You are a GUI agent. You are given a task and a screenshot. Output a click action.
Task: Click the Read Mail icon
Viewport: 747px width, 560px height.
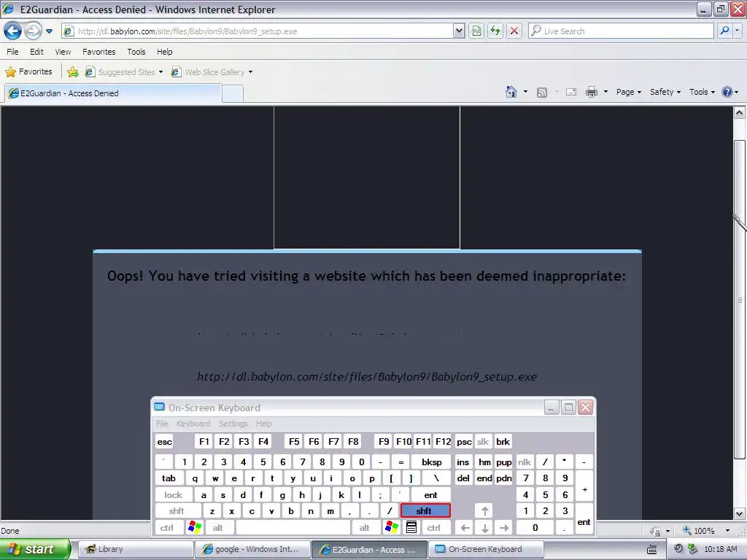point(571,92)
